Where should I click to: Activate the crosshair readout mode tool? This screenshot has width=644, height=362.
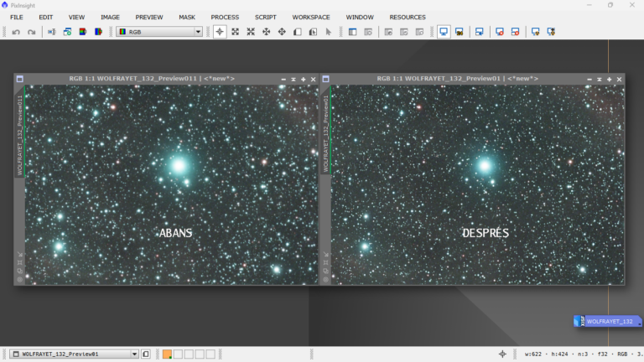pyautogui.click(x=220, y=32)
